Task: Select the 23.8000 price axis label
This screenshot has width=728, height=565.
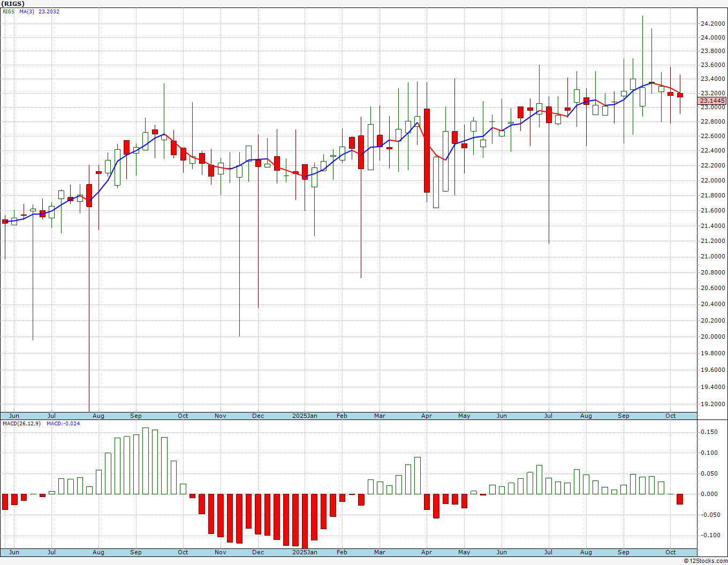Action: (712, 51)
